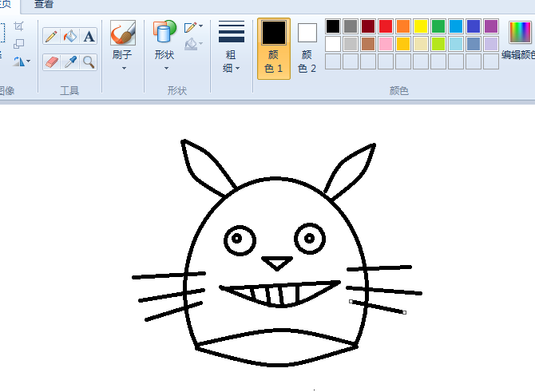This screenshot has width=535, height=392.
Task: Pick the orange color swatch
Action: point(403,26)
